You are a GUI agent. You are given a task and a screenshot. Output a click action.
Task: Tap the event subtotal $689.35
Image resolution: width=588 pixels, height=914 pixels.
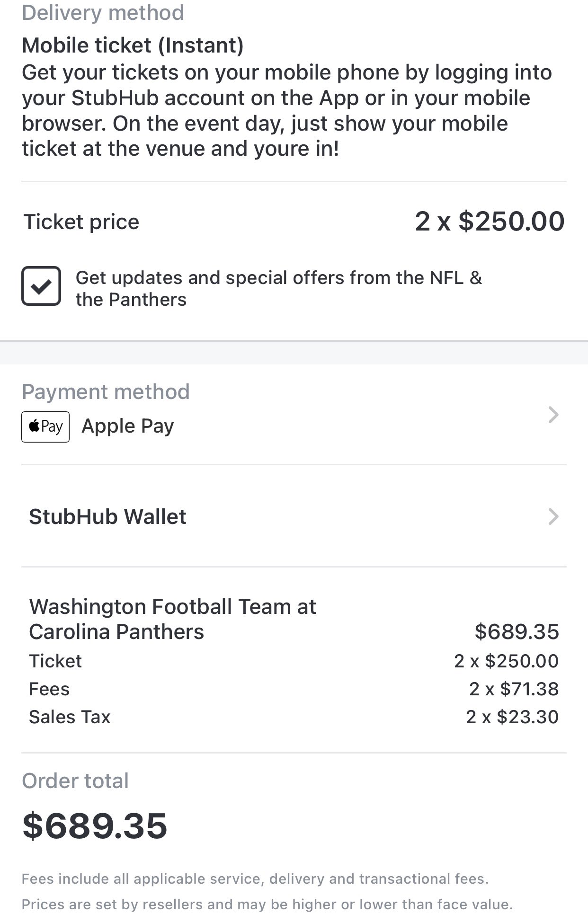point(517,632)
